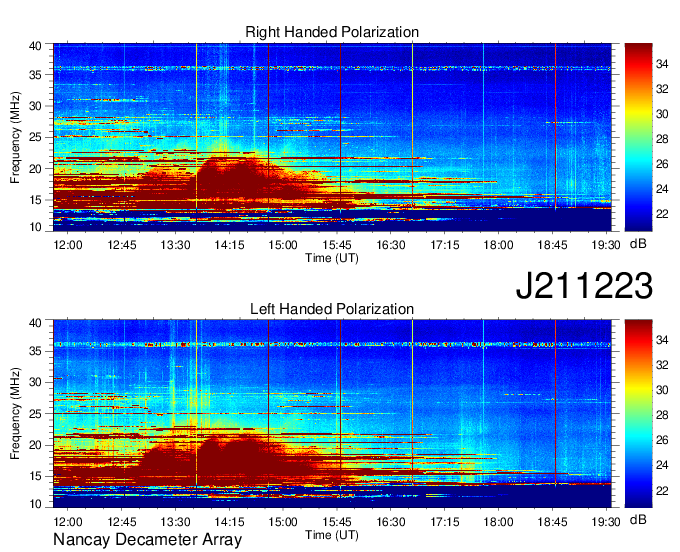This screenshot has height=552, width=680.
Task: Click the top plot's "Frequency (MHz)" axis label
Action: 15,137
